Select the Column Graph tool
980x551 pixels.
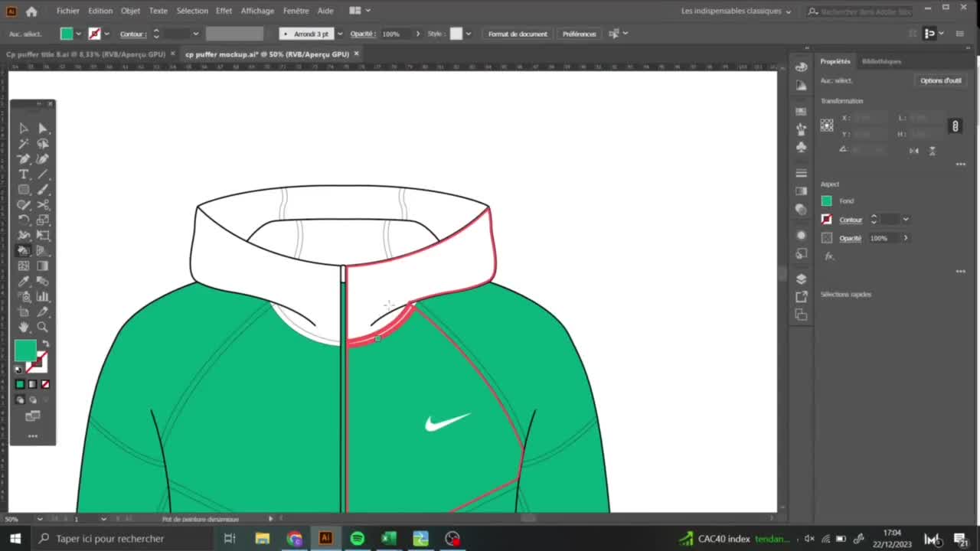42,297
